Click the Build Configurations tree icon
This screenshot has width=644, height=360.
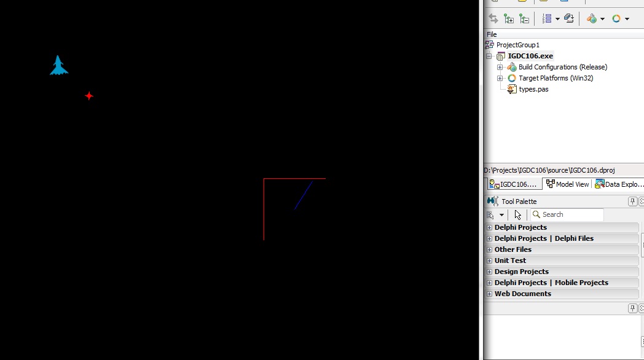(512, 67)
